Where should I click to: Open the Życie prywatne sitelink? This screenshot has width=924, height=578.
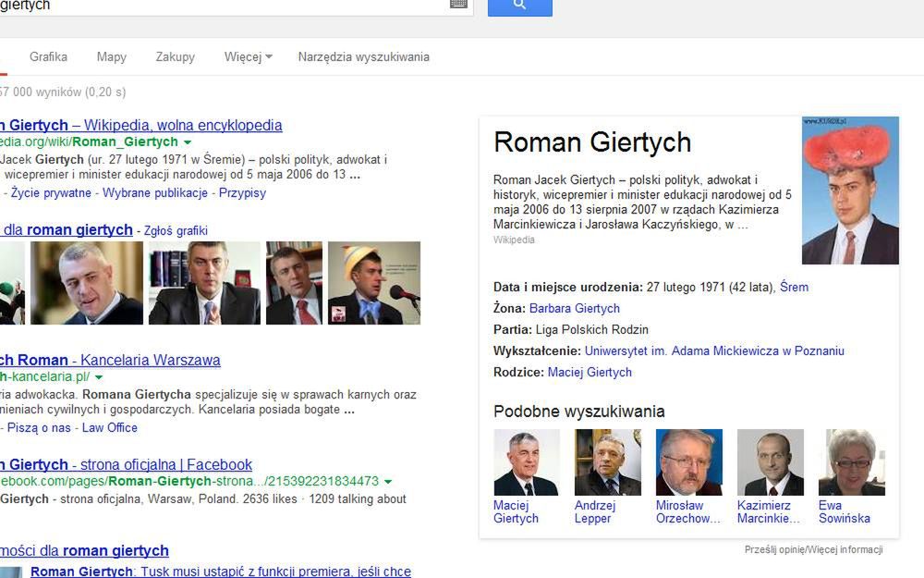click(x=51, y=193)
